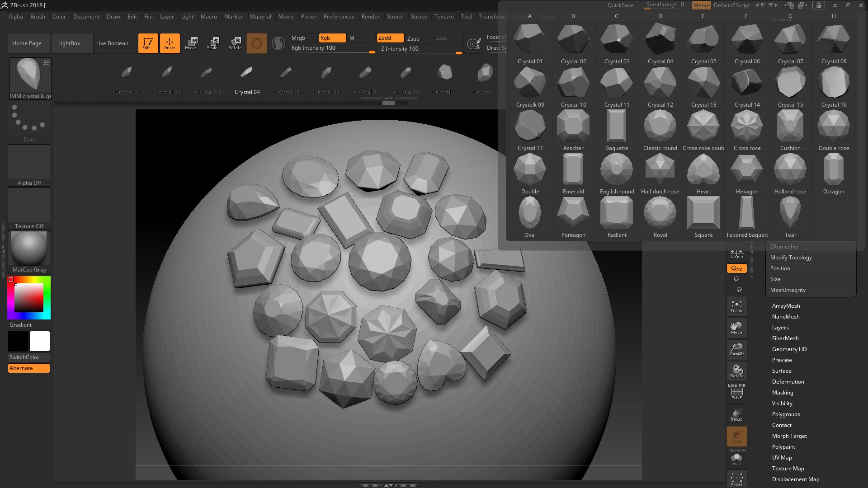
Task: Open the Stroke menu
Action: coord(419,17)
